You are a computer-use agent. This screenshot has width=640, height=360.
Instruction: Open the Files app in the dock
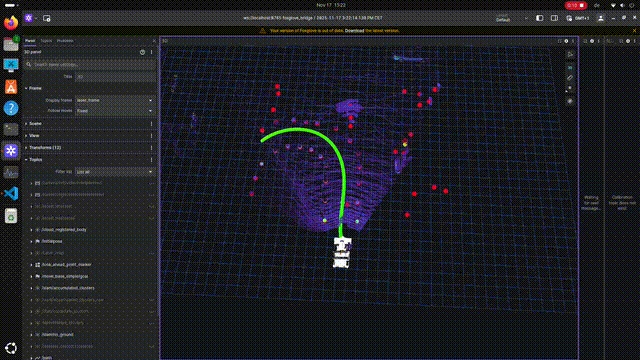pos(11,44)
